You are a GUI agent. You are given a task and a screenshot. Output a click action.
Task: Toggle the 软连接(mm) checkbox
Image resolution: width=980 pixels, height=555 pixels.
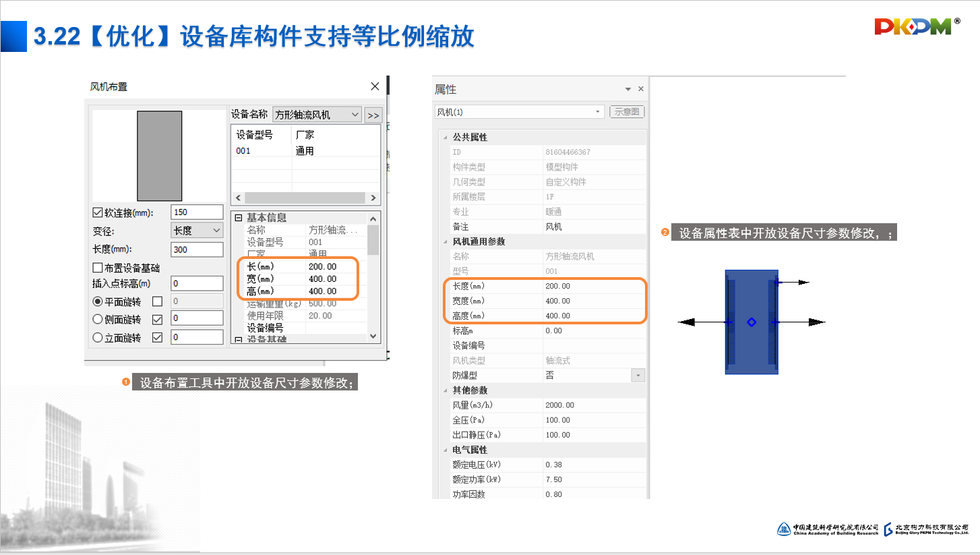click(98, 212)
